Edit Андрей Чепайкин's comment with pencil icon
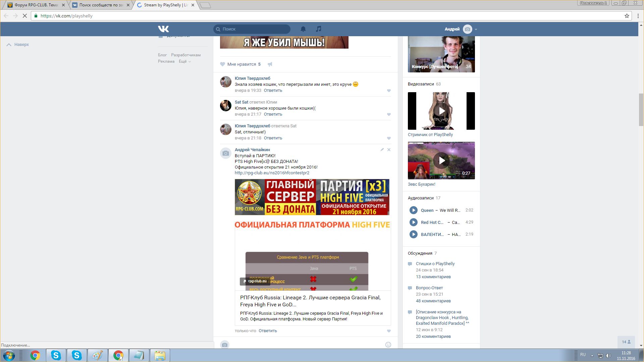This screenshot has height=362, width=644. click(x=382, y=150)
